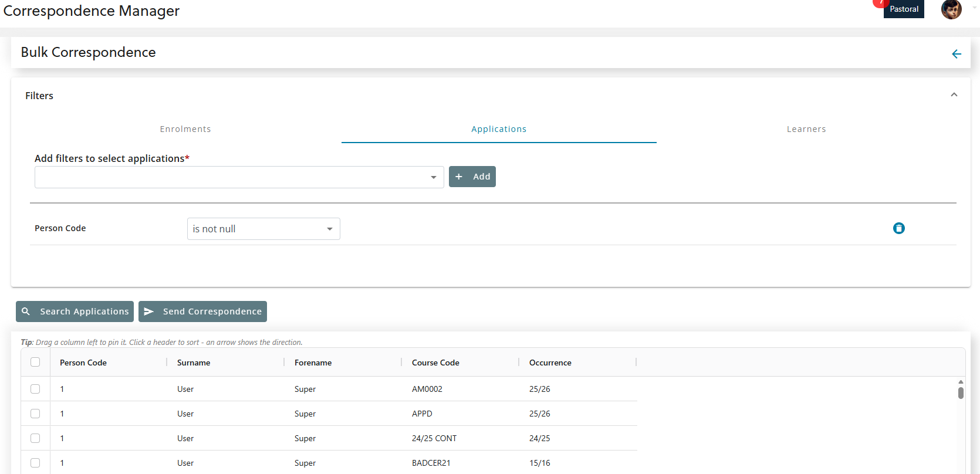Switch to the Learners tab
This screenshot has height=474, width=980.
pyautogui.click(x=806, y=129)
